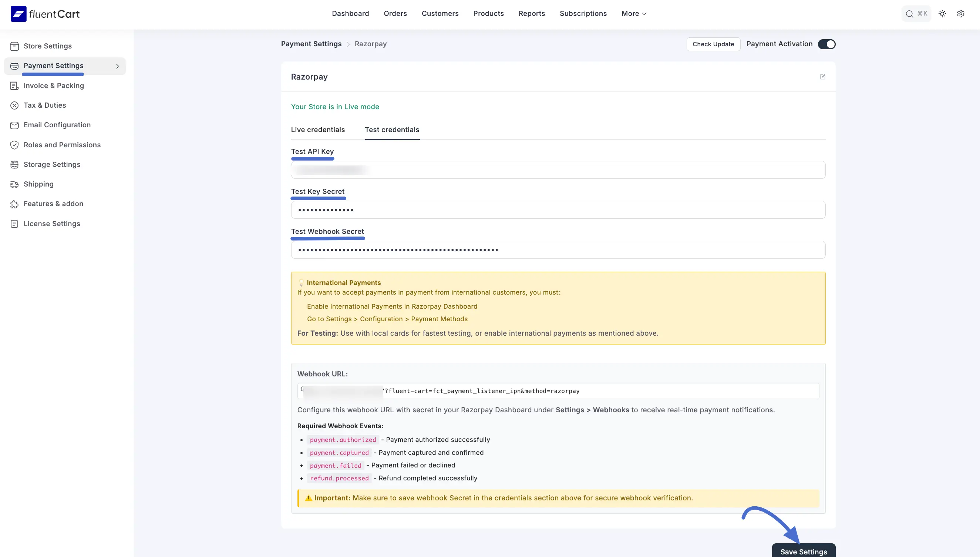Open Shipping settings

tap(38, 184)
